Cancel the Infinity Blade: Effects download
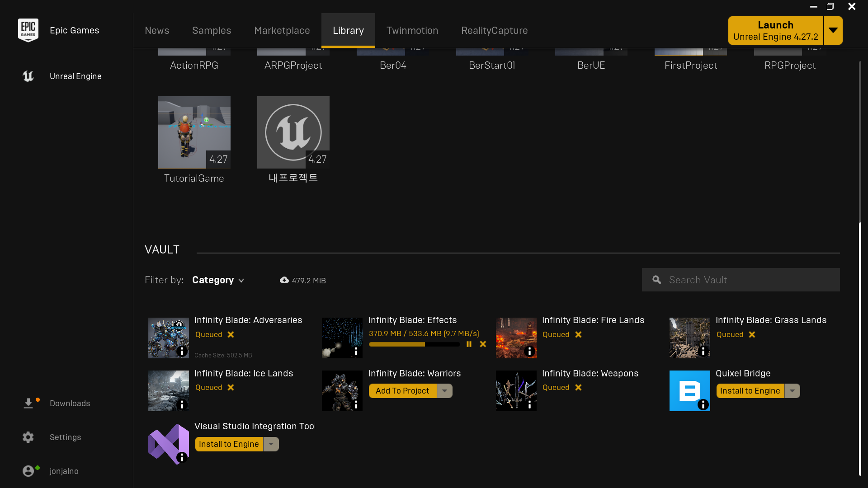The height and width of the screenshot is (488, 868). [483, 344]
